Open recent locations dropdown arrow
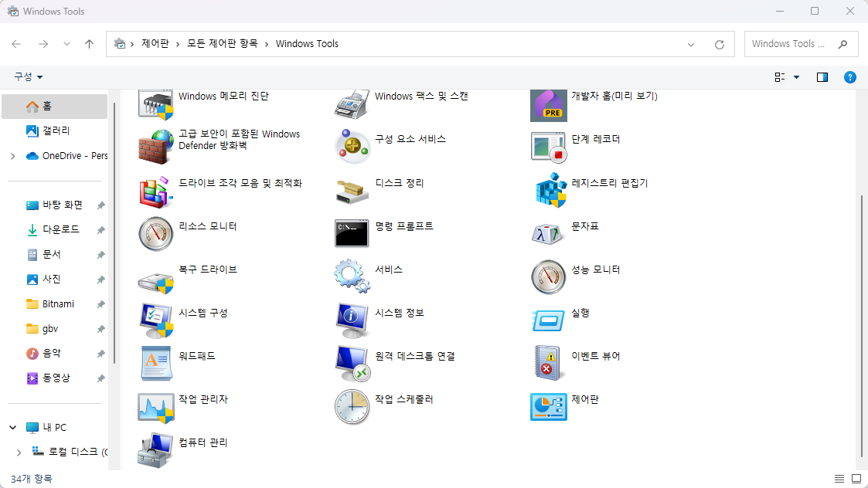 pyautogui.click(x=66, y=44)
